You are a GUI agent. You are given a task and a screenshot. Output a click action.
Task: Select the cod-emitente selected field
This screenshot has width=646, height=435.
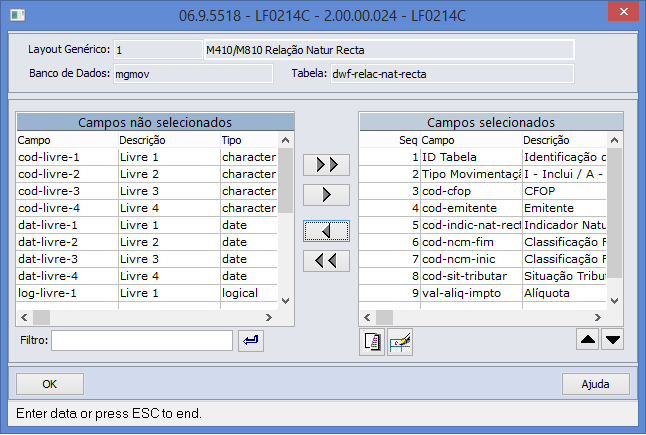(483, 208)
